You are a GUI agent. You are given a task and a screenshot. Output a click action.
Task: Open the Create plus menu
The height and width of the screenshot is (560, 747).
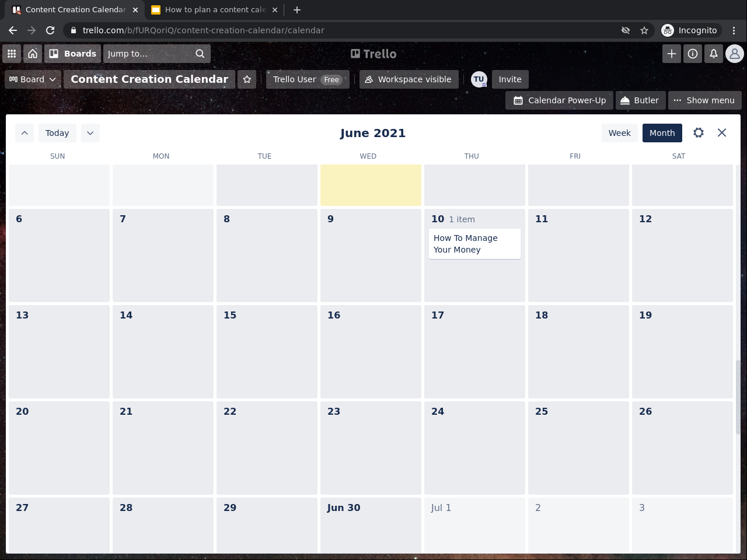[672, 54]
